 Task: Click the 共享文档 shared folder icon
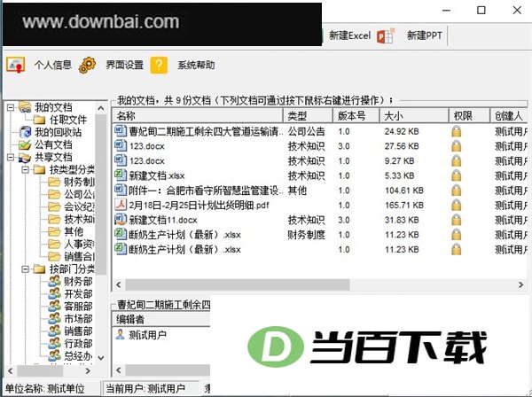(25, 158)
